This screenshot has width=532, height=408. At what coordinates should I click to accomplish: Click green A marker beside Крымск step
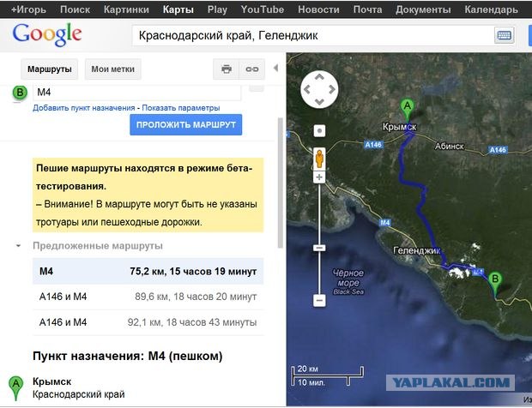point(15,387)
